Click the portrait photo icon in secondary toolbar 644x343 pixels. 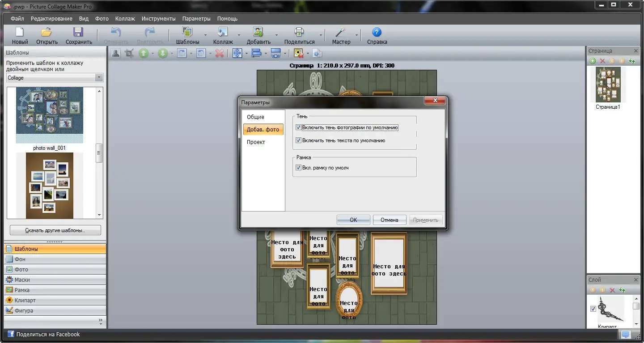(x=116, y=53)
